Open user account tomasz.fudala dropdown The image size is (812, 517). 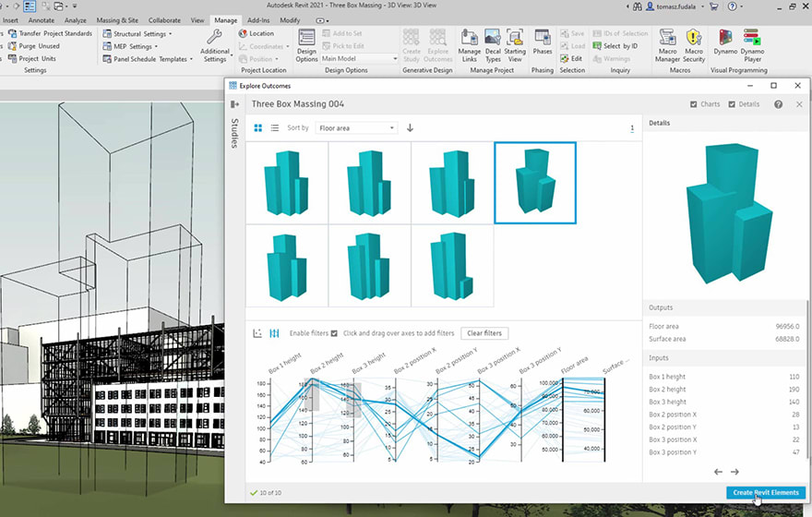[675, 6]
